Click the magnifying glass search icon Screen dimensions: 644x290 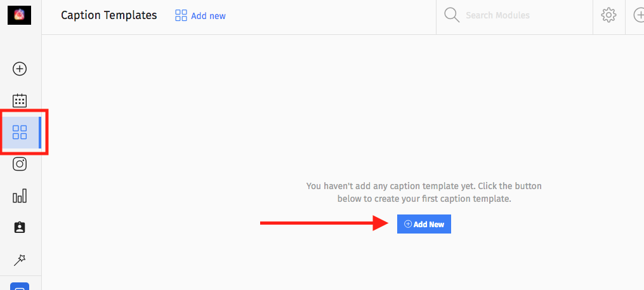tap(452, 15)
